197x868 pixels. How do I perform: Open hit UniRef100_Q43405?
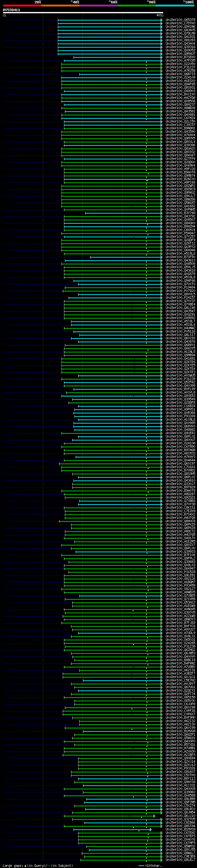[180, 30]
